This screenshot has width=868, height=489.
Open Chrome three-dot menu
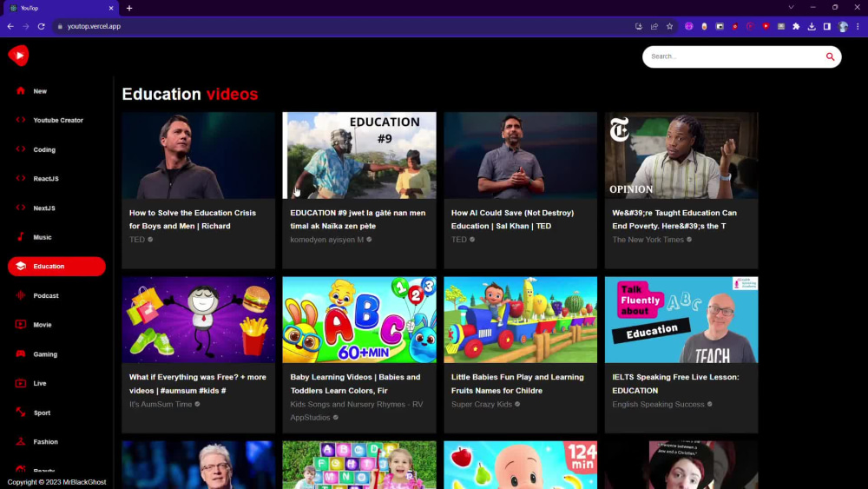pos(858,26)
